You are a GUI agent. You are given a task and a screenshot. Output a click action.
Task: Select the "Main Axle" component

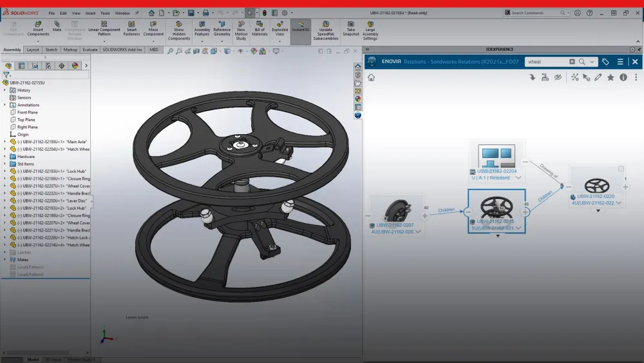tap(53, 142)
